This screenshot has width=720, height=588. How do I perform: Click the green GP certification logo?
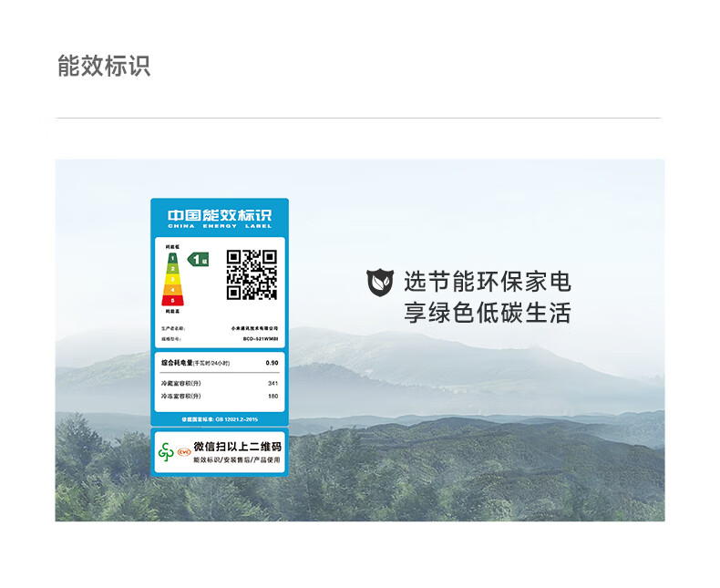pos(166,452)
